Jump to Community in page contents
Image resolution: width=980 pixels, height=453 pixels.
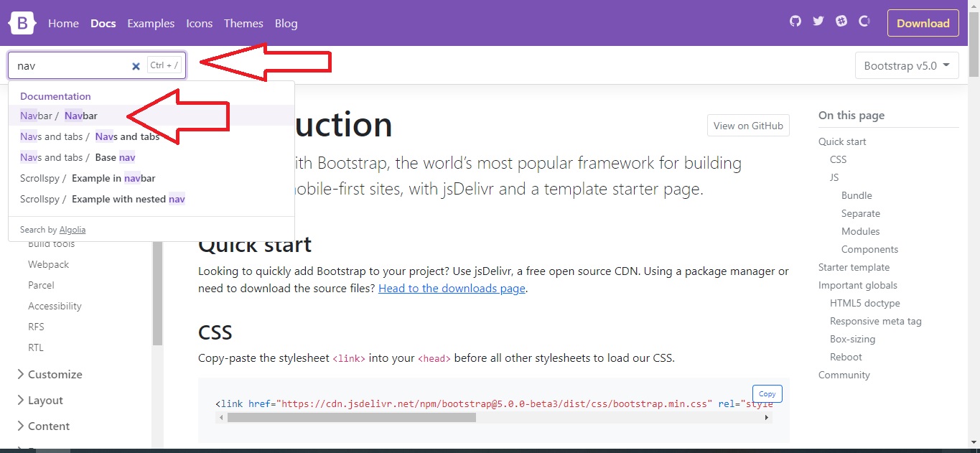pyautogui.click(x=844, y=375)
